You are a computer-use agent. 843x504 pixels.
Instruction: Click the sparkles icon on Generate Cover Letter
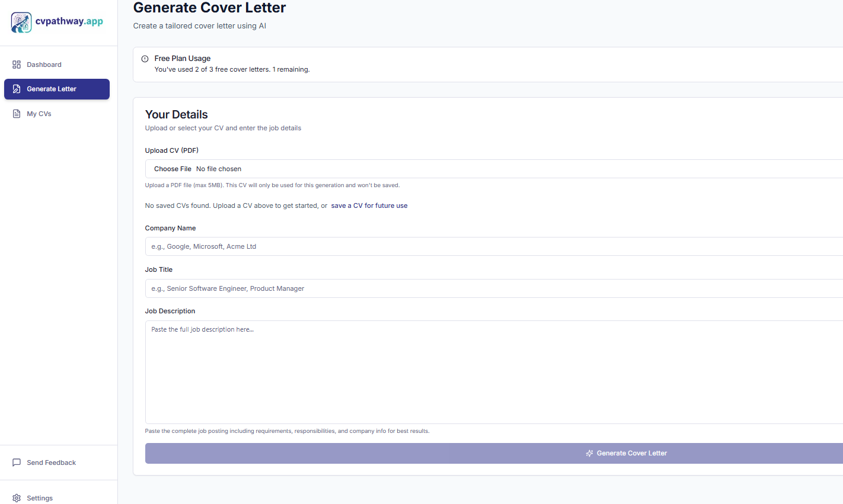589,453
